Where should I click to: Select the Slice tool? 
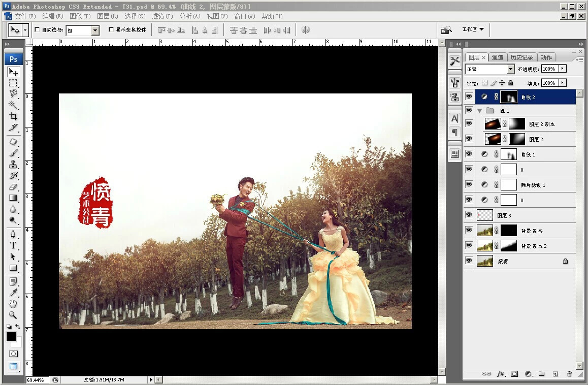click(x=13, y=127)
